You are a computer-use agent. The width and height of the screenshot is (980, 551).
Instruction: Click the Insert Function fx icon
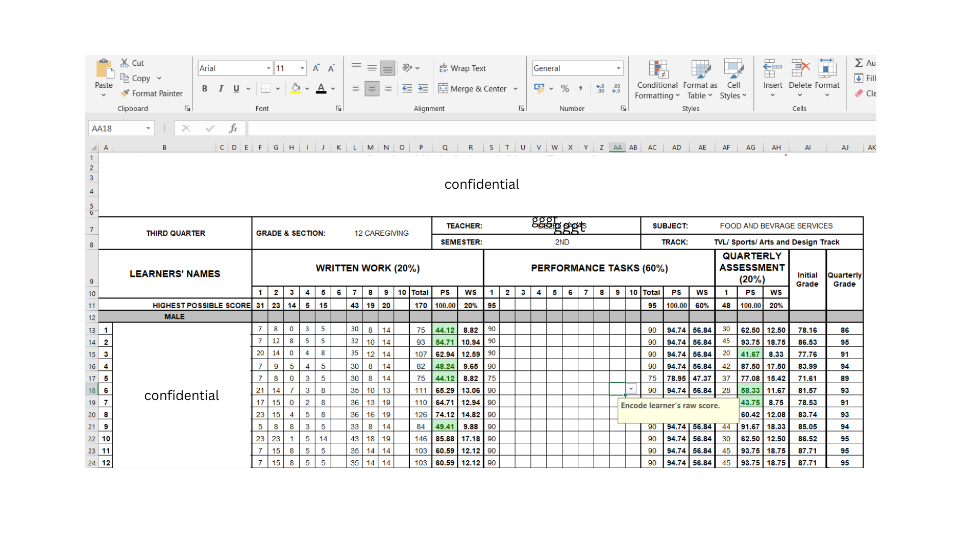(233, 129)
